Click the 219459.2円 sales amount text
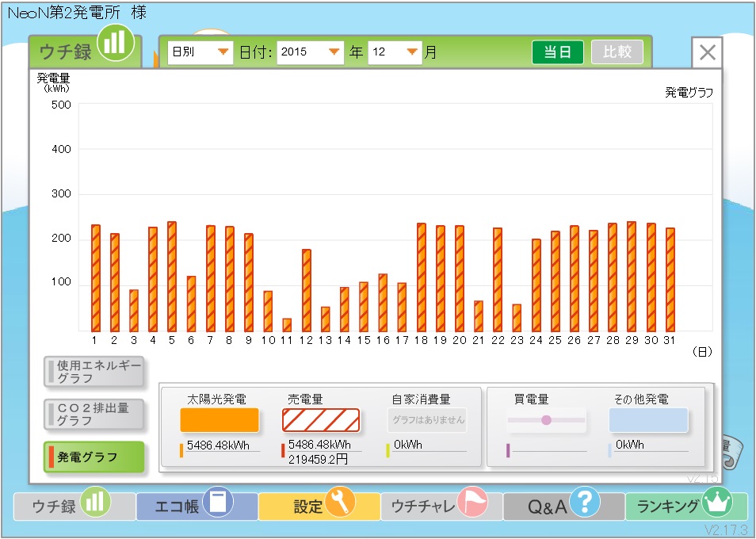756x539 pixels. click(319, 460)
